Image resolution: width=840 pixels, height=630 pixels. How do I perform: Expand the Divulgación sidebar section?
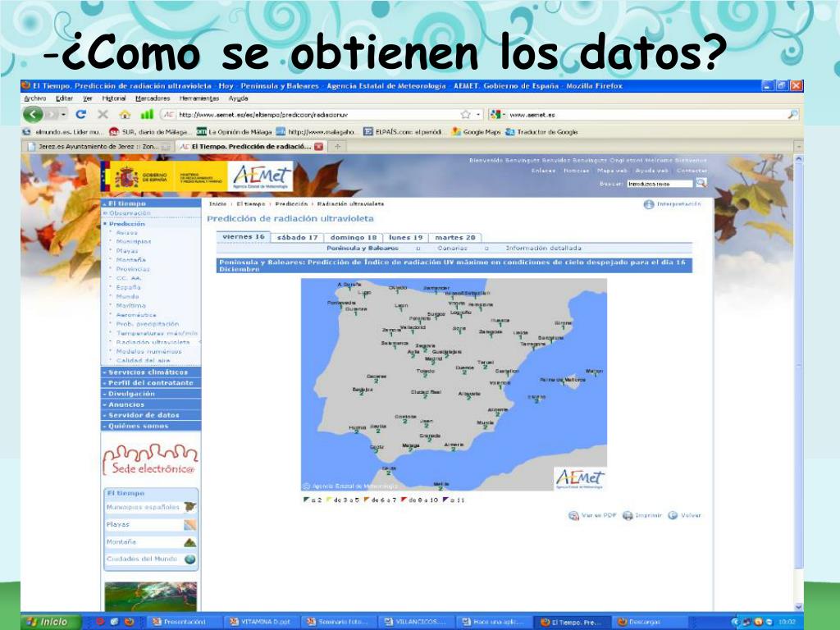click(x=150, y=394)
